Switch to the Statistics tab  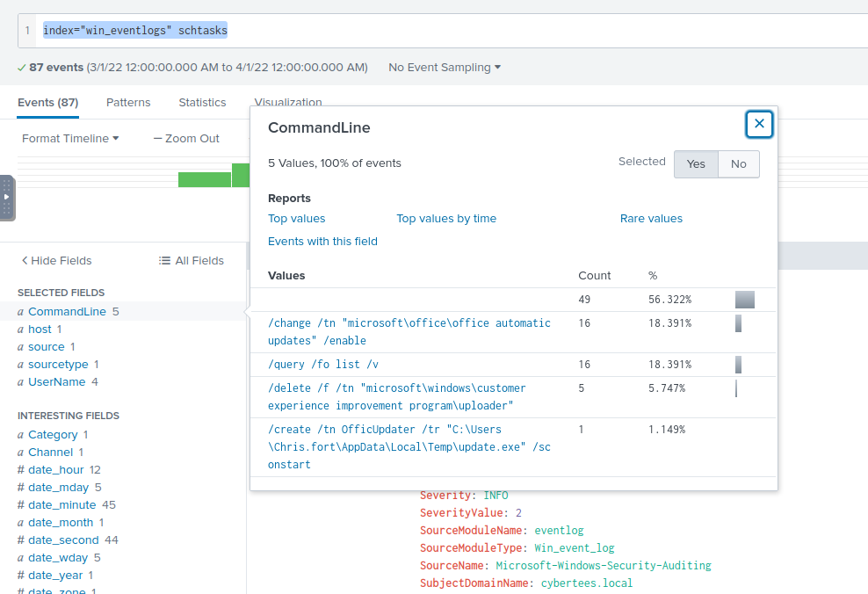point(201,103)
